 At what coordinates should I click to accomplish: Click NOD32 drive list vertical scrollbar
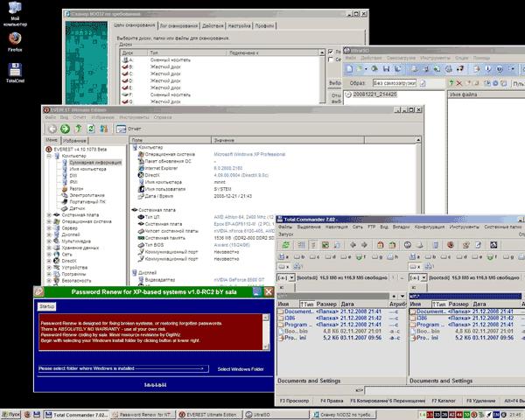(322, 76)
